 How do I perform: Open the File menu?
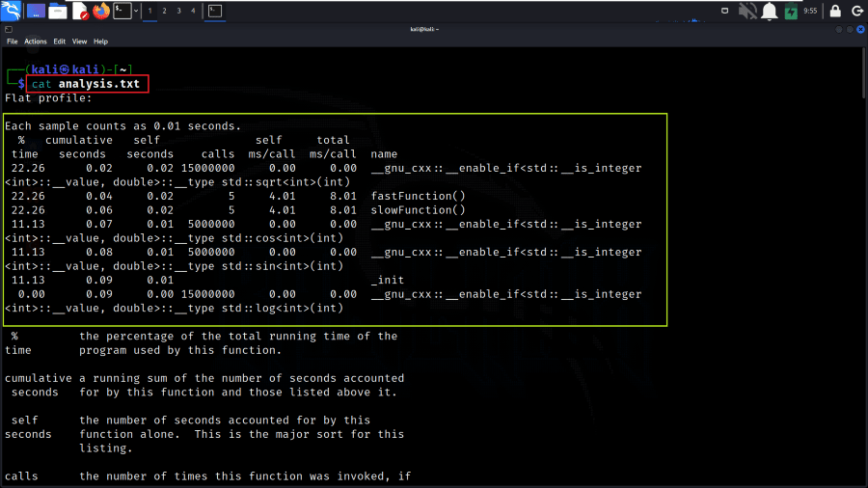pos(13,41)
